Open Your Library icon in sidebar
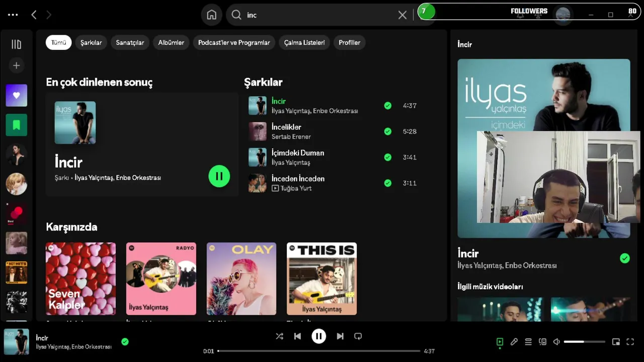Screen dimensions: 644x362 pyautogui.click(x=16, y=44)
